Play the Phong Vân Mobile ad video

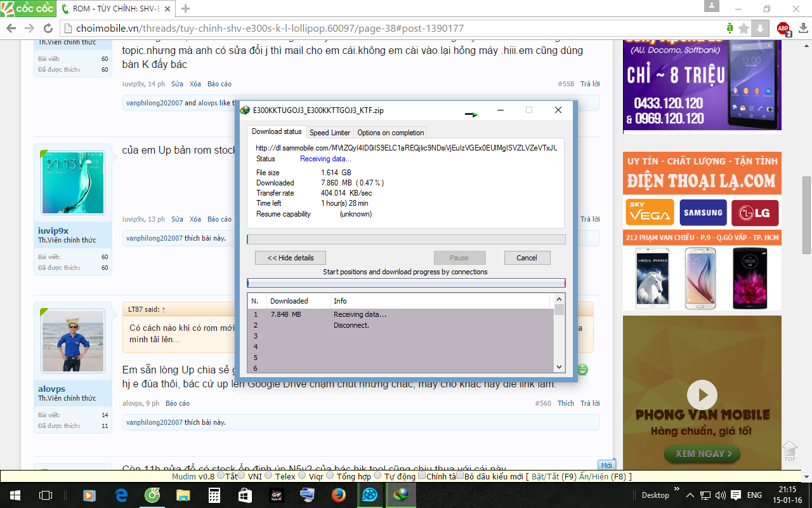coord(702,395)
